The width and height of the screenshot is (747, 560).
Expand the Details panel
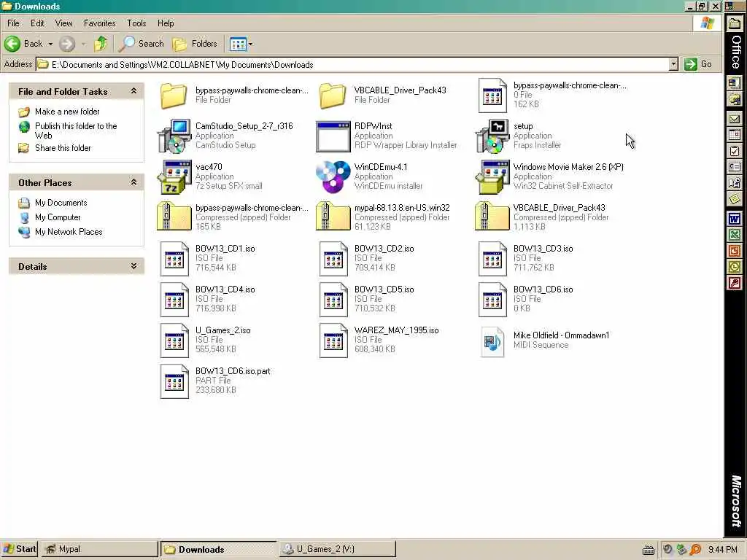click(134, 266)
